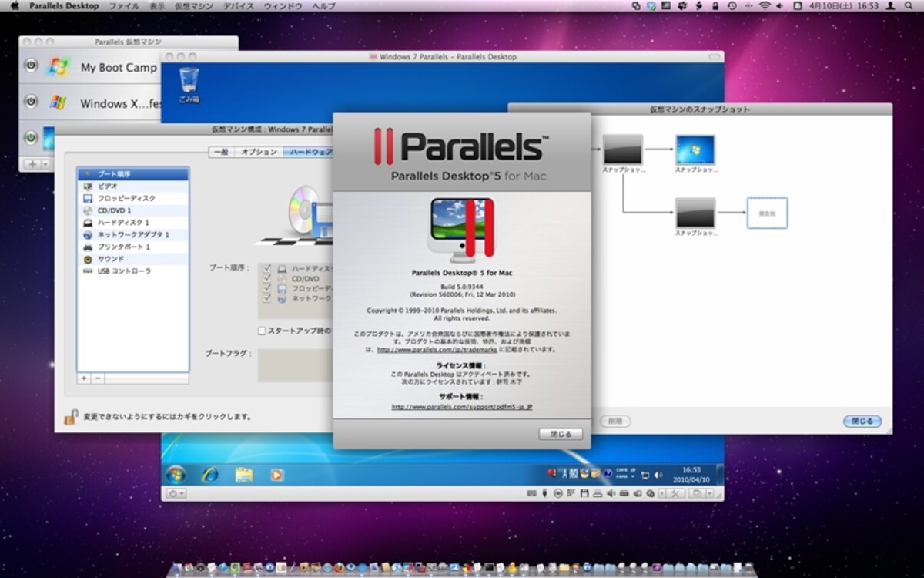Open the power dropdown in VM status bar
Image resolution: width=924 pixels, height=578 pixels.
(176, 493)
